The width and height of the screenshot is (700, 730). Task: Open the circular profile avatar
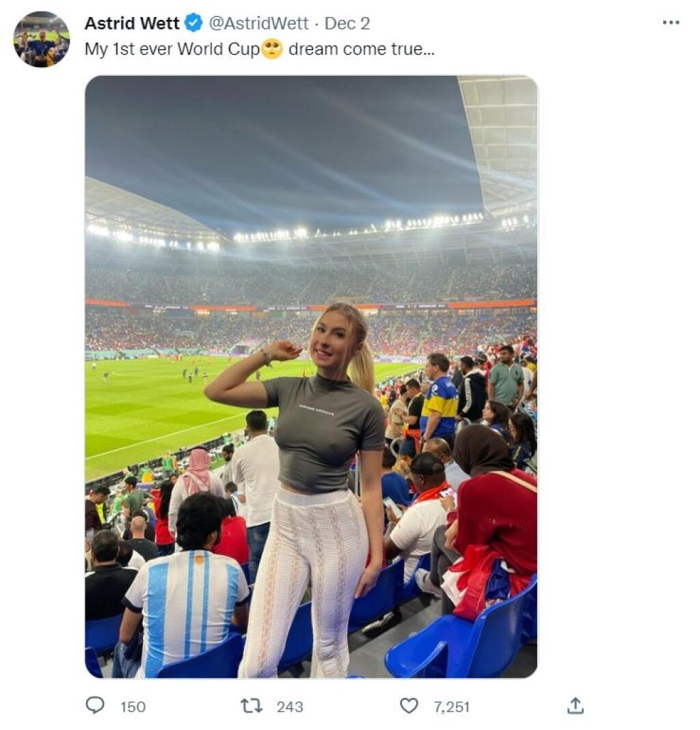tap(42, 39)
